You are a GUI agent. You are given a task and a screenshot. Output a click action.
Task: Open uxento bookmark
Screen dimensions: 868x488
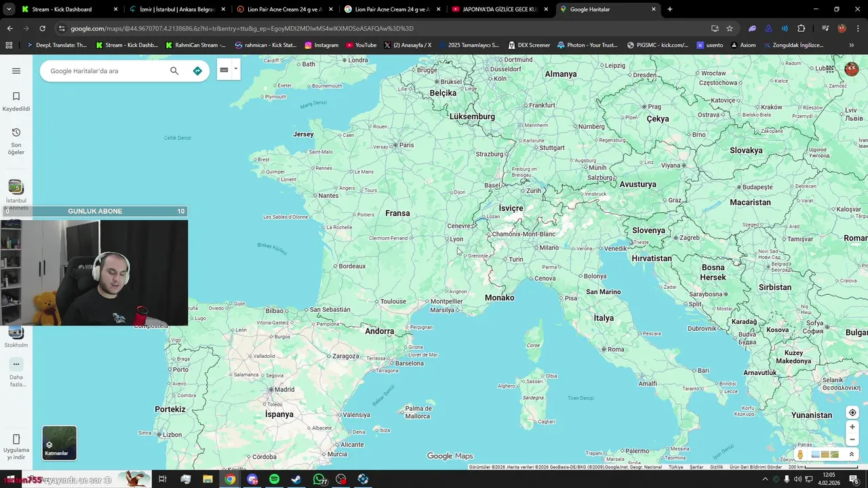click(710, 45)
